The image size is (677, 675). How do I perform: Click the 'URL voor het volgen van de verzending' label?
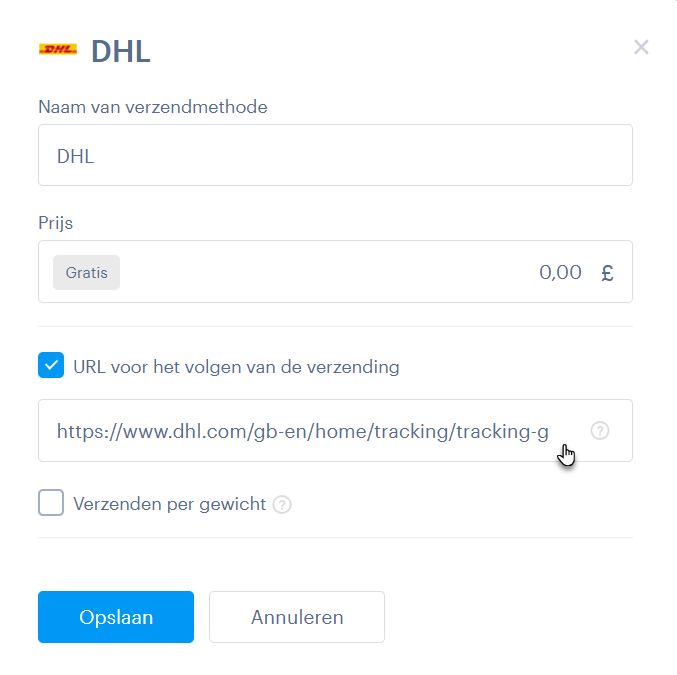(236, 367)
